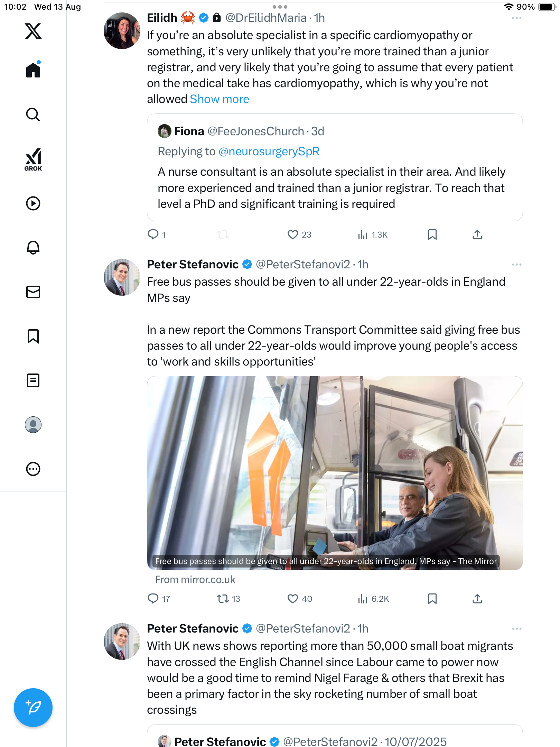Open options menu on Eilidh's post
Screen dimensions: 560x747
(x=516, y=18)
